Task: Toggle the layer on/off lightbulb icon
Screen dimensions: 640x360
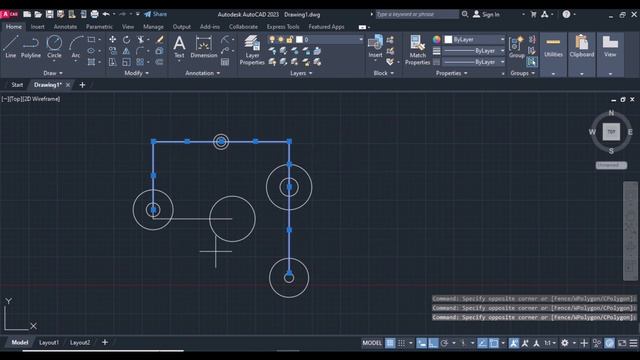Action: pos(272,40)
